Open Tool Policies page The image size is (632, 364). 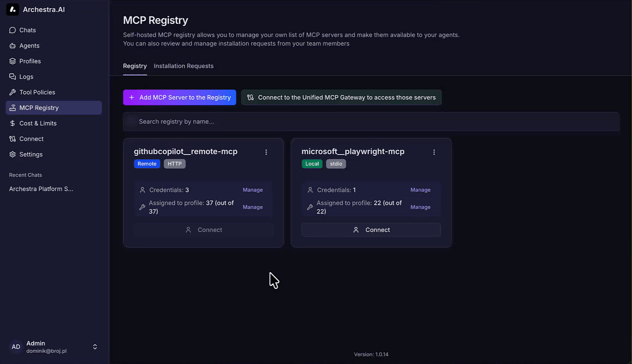[x=37, y=92]
